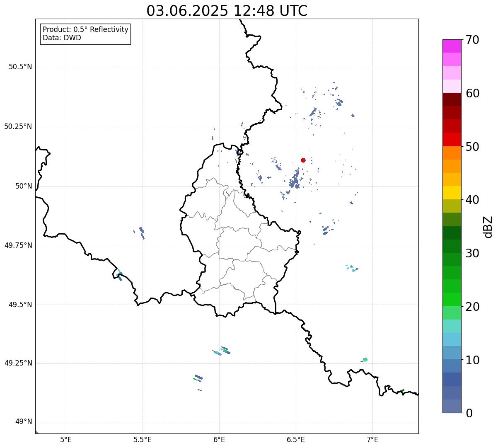
Task: Click the dark maroon colorbar segment below 60
Action: pyautogui.click(x=452, y=99)
